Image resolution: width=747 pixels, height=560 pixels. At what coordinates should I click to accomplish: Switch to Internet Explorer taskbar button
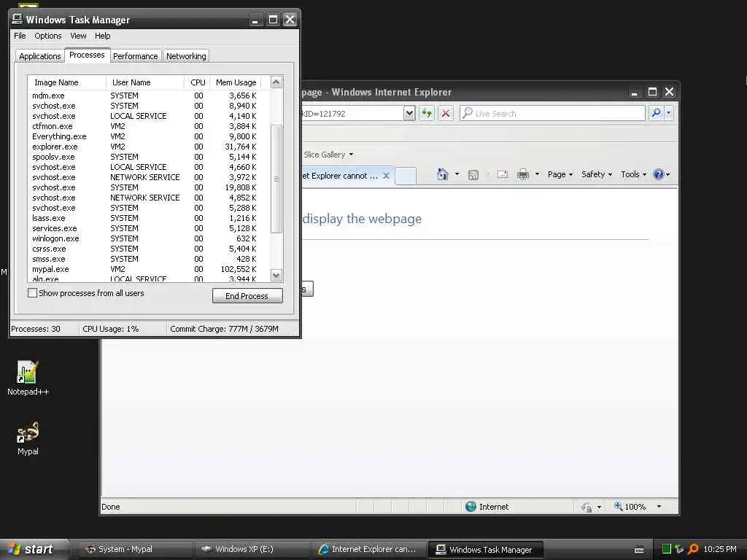pyautogui.click(x=368, y=550)
